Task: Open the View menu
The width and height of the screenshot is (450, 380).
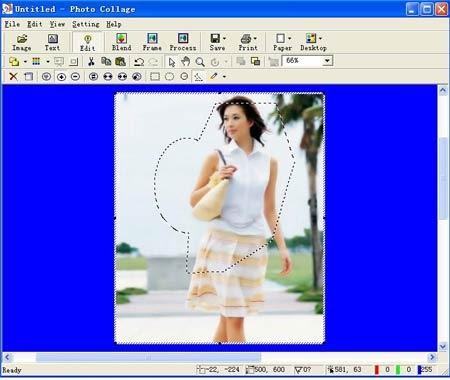Action: pos(57,24)
